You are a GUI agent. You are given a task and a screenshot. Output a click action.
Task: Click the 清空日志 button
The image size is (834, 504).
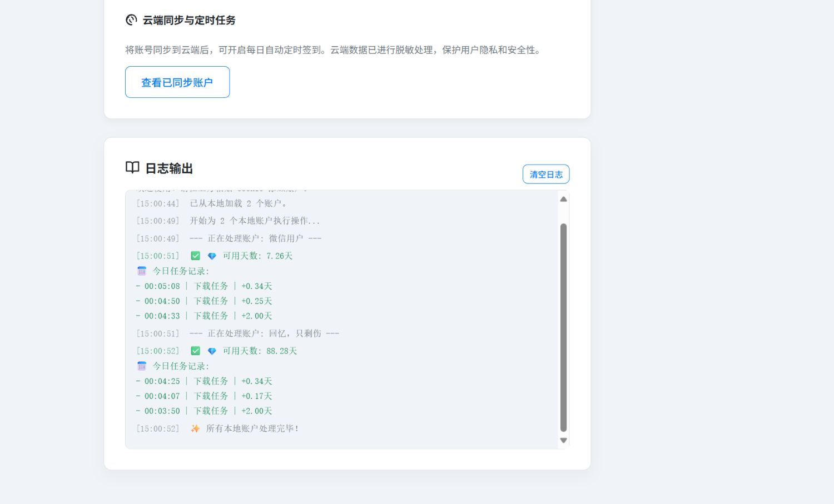click(x=545, y=174)
